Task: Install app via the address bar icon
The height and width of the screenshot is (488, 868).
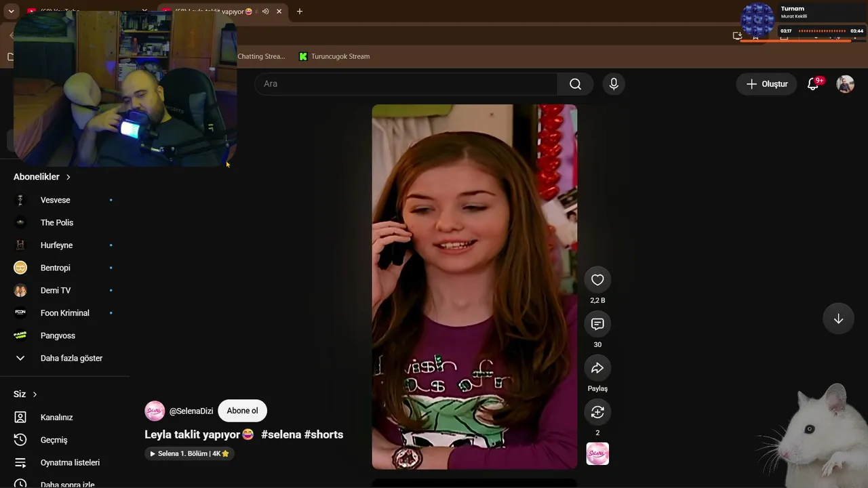Action: 737,36
